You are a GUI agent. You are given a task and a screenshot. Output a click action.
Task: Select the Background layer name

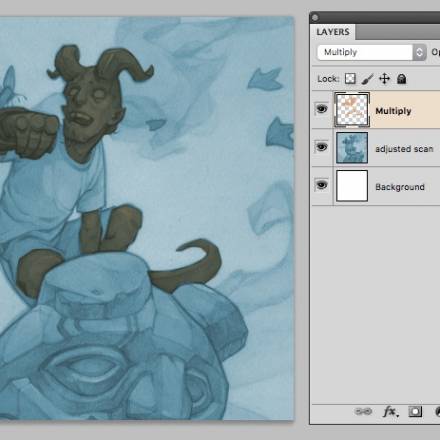click(400, 187)
